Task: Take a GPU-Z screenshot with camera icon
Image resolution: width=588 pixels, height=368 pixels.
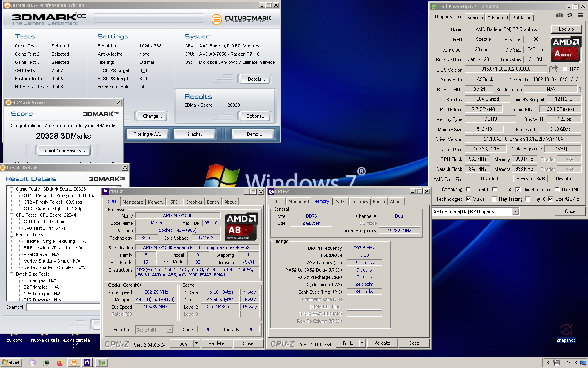Action: pyautogui.click(x=559, y=15)
